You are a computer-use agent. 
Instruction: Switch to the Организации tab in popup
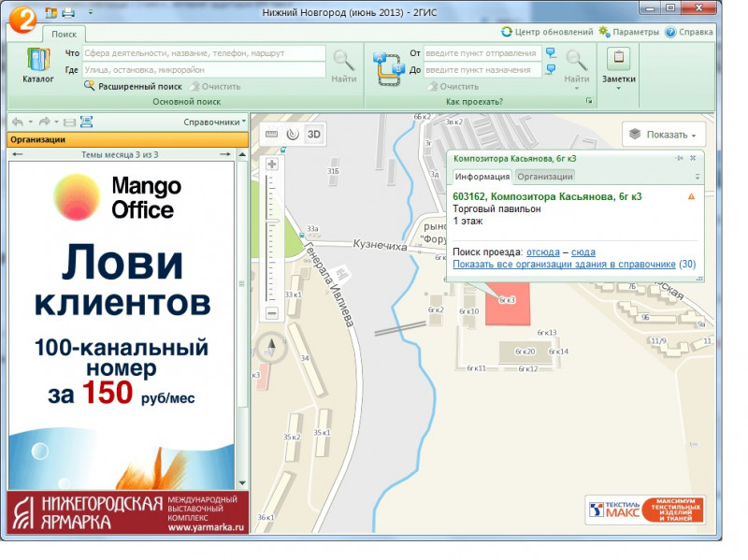coord(545,176)
